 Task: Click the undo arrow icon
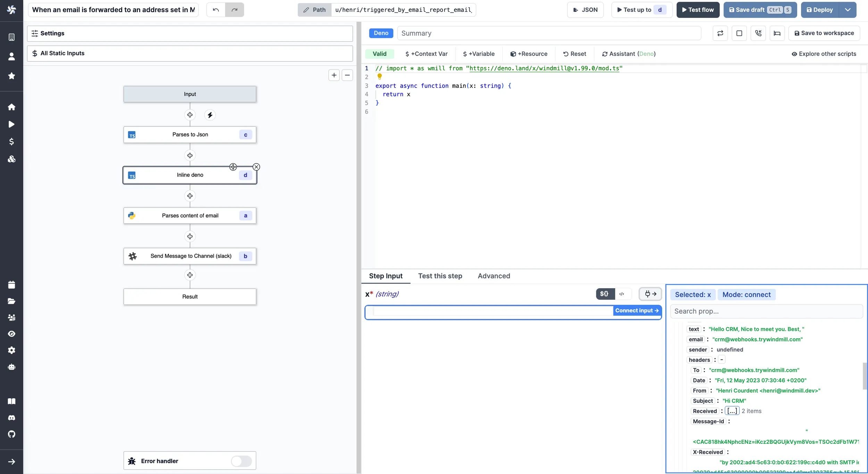(215, 9)
